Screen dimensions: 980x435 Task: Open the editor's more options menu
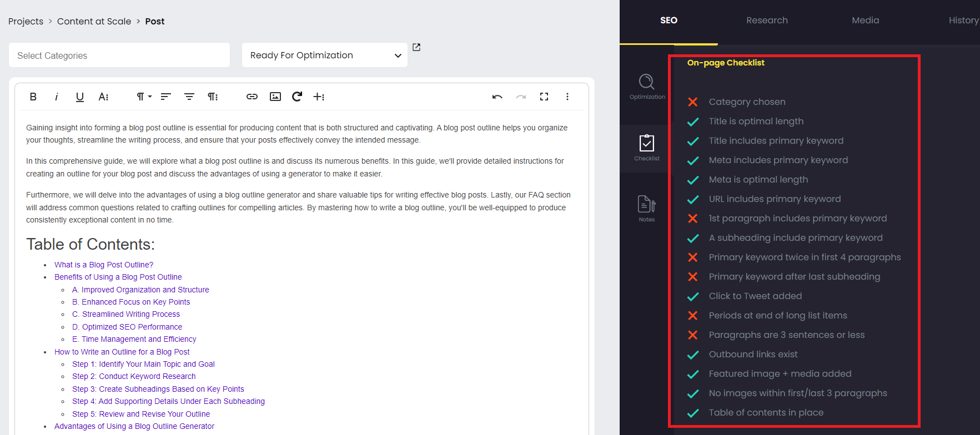pos(567,97)
